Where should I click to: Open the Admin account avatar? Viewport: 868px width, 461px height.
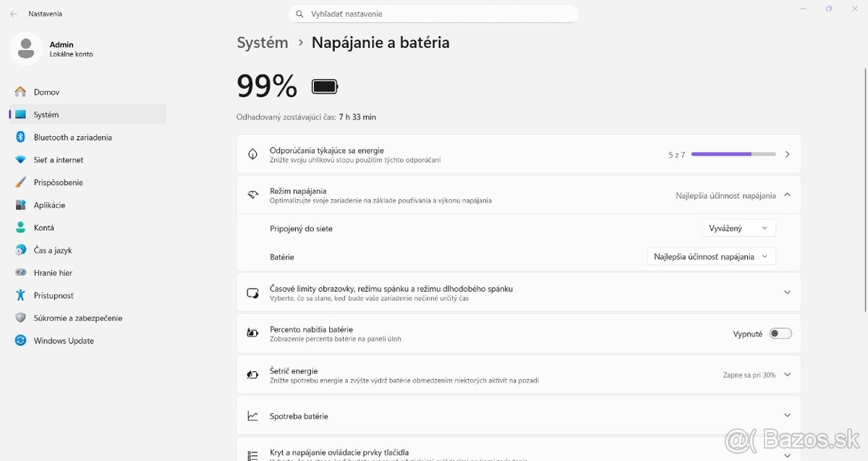pos(26,48)
